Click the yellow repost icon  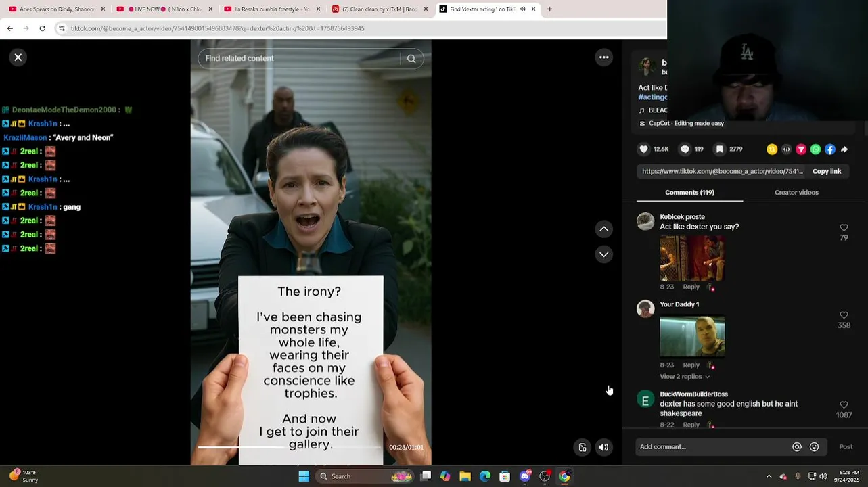(772, 149)
